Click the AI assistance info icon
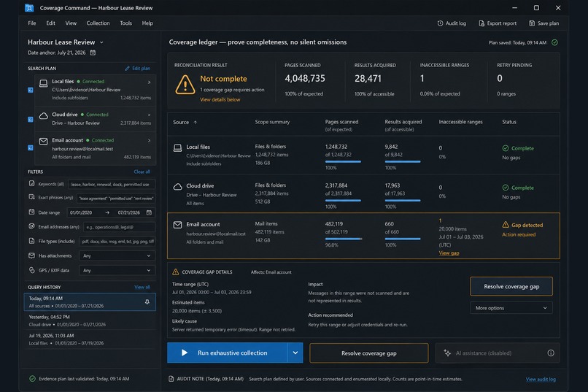The height and width of the screenshot is (392, 588). point(551,353)
